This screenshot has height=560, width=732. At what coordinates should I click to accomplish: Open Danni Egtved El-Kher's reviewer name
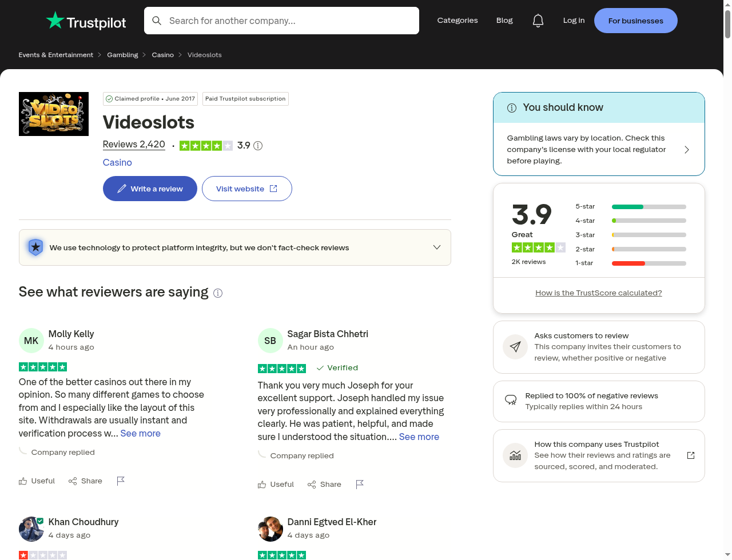click(332, 522)
